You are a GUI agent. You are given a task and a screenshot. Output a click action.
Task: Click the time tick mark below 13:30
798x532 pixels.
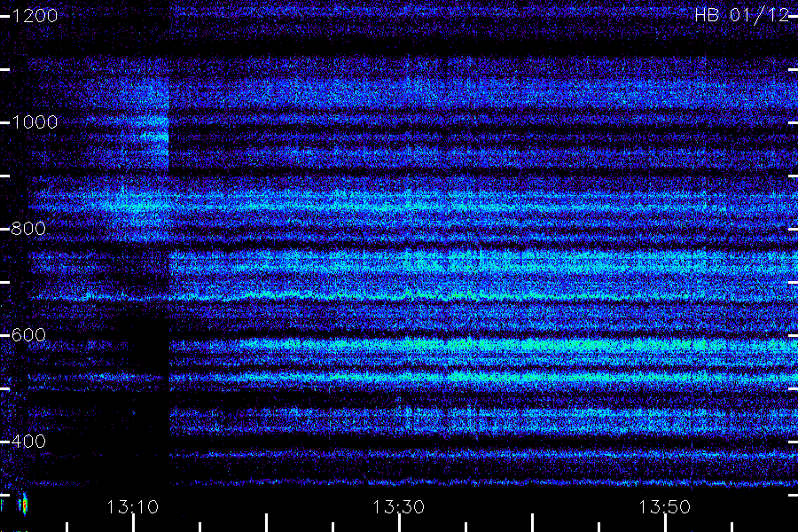pyautogui.click(x=400, y=523)
